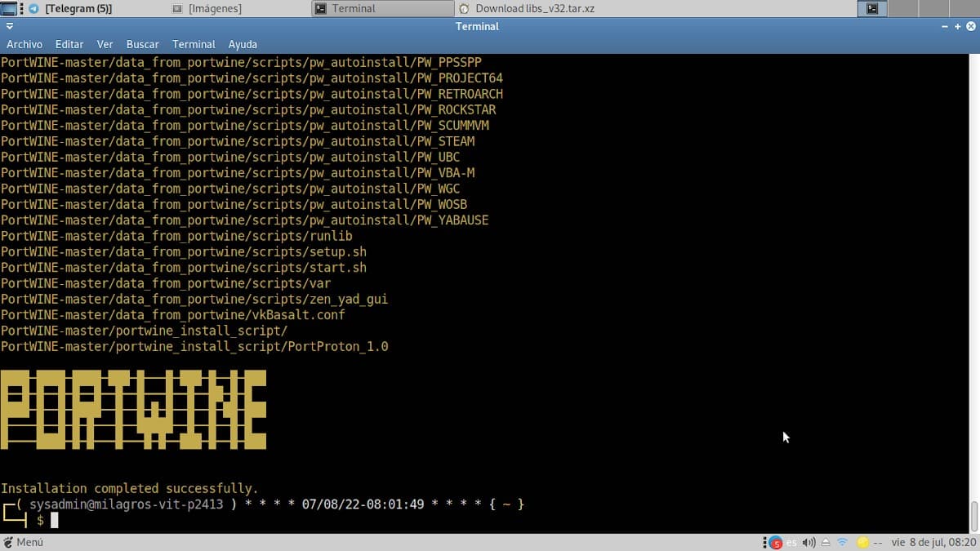
Task: Click the line ending in scripts/setup.sh
Action: 184,251
